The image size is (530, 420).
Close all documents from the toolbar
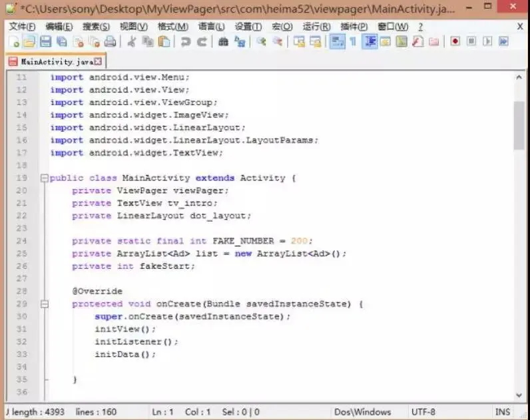(95, 42)
